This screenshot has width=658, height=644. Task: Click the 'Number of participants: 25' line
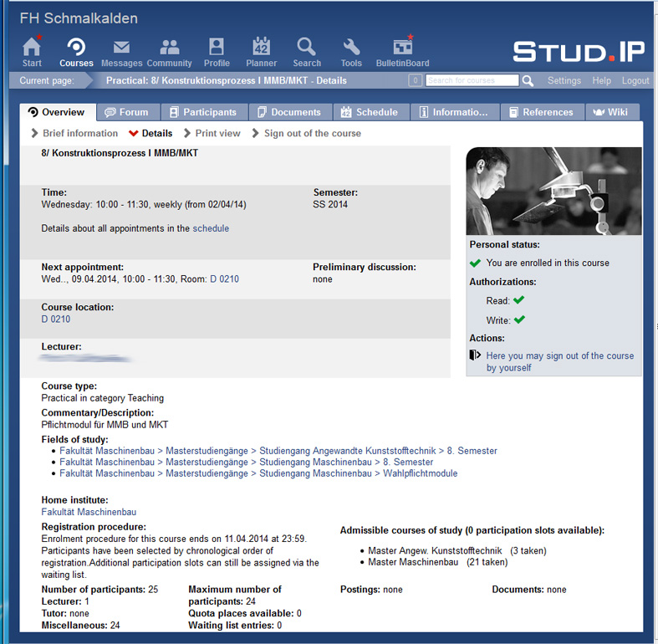click(99, 590)
